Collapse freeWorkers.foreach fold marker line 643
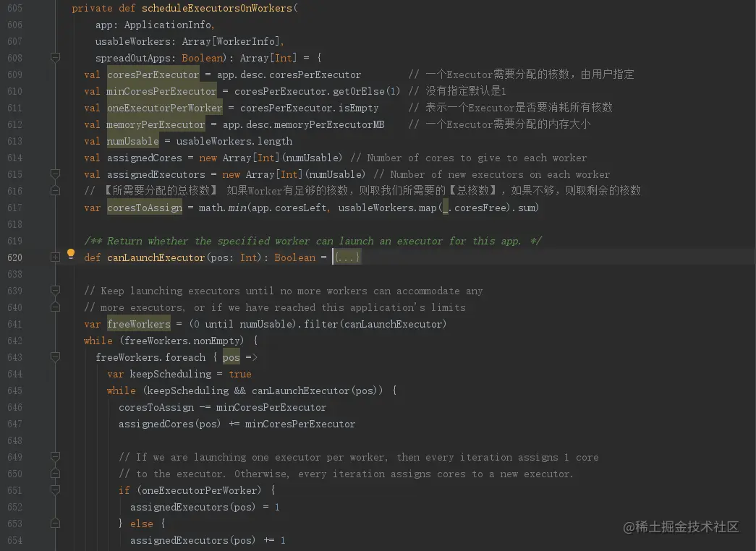This screenshot has height=551, width=756. coord(56,357)
